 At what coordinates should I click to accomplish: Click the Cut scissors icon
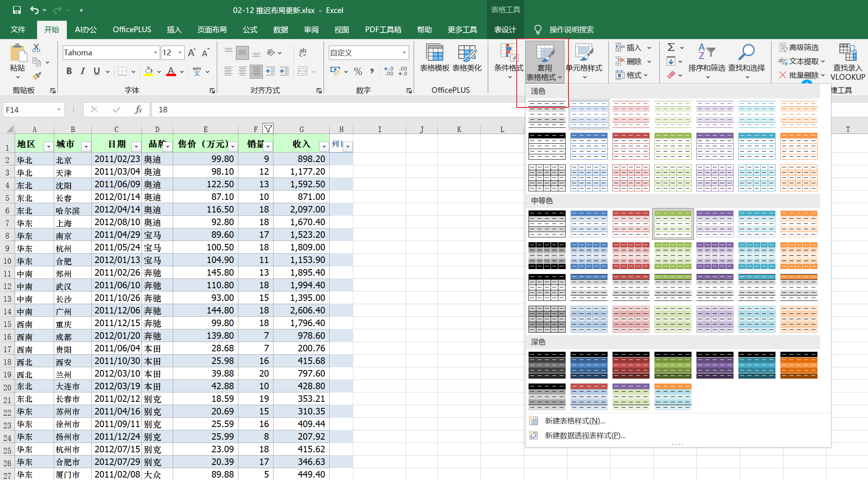point(37,48)
